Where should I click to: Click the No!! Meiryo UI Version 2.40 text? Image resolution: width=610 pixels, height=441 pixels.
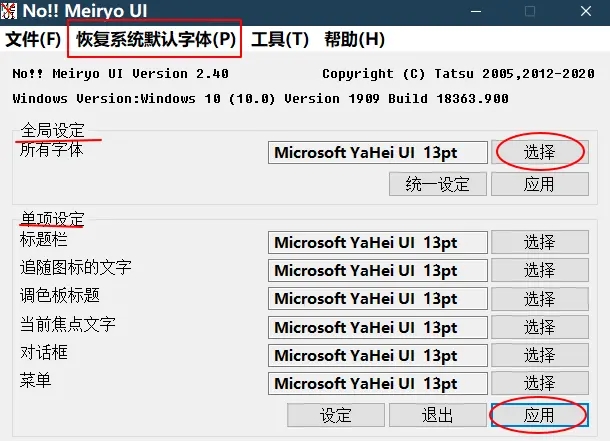(121, 74)
